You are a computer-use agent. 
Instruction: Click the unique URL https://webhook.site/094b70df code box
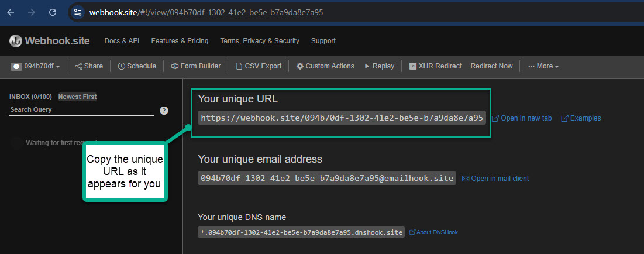[342, 118]
